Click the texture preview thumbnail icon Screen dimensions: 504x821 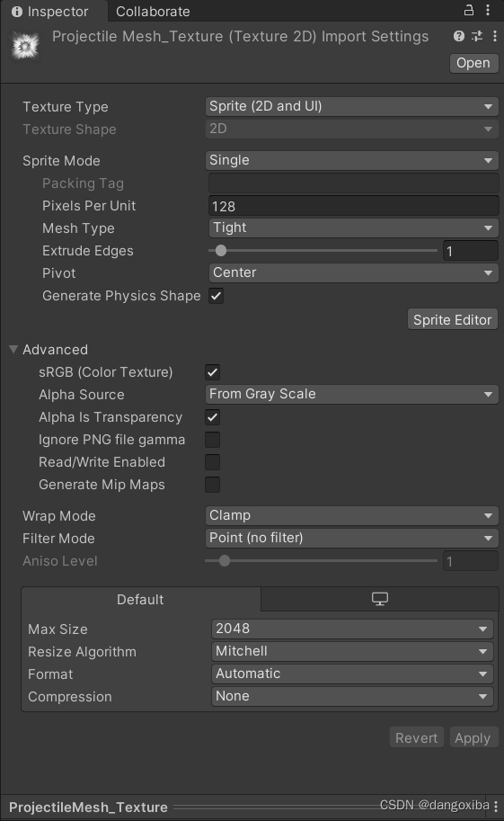(25, 46)
